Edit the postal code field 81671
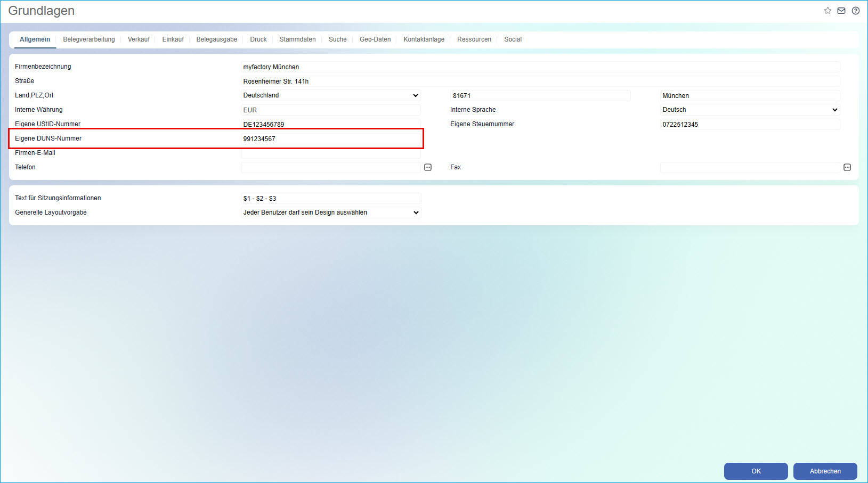The width and height of the screenshot is (868, 483). (x=540, y=96)
